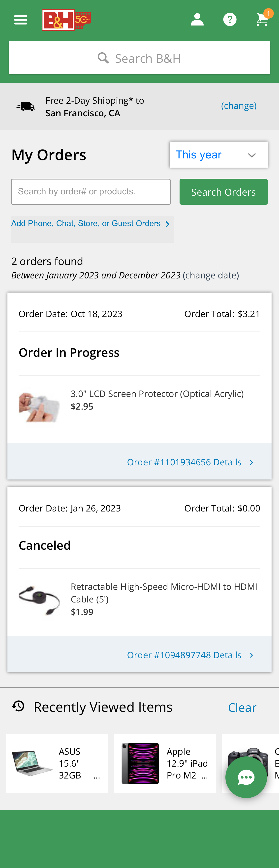Screen dimensions: 279x868
Task: Click the (change) shipping location link
Action: point(239,105)
